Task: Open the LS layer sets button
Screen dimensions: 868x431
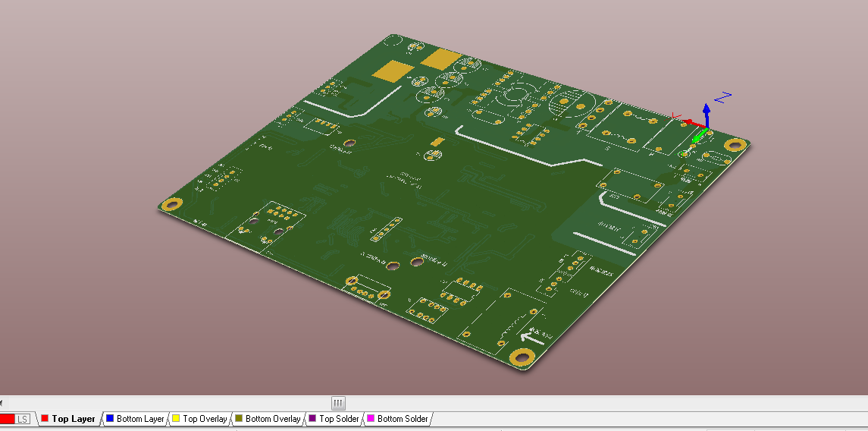Action: (23, 419)
